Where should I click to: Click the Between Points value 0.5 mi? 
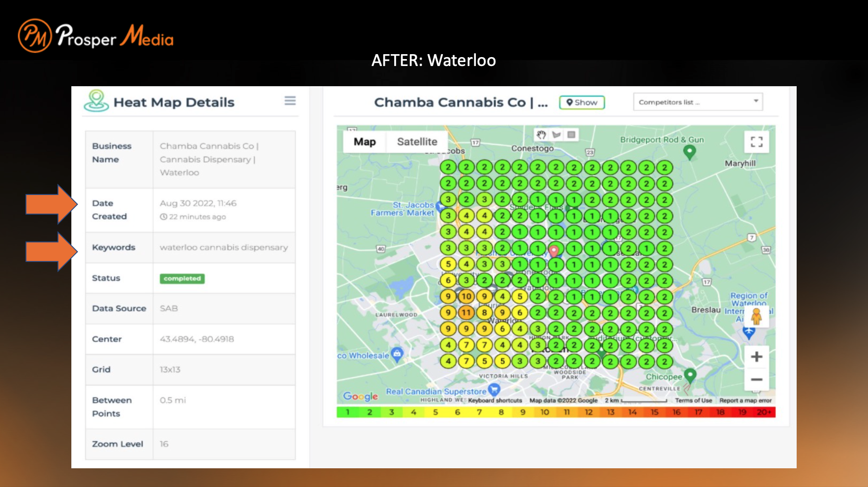tap(173, 400)
